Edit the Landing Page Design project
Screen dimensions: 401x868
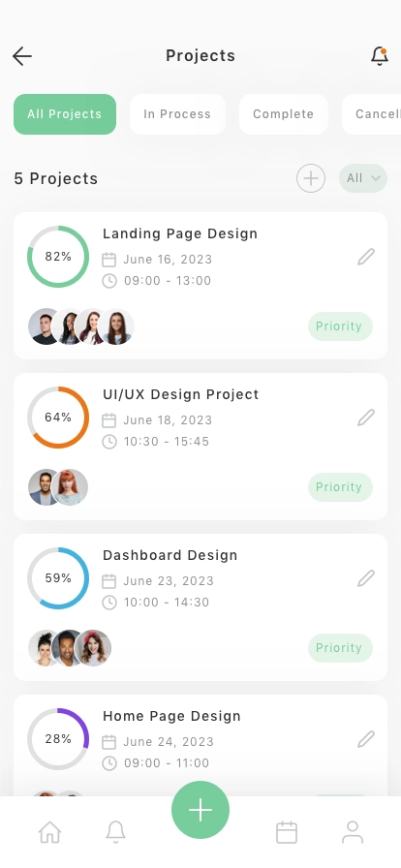click(x=366, y=257)
